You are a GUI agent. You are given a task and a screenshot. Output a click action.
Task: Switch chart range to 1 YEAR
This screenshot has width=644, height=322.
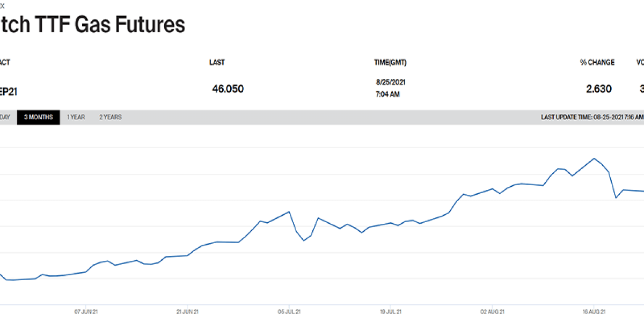click(76, 117)
